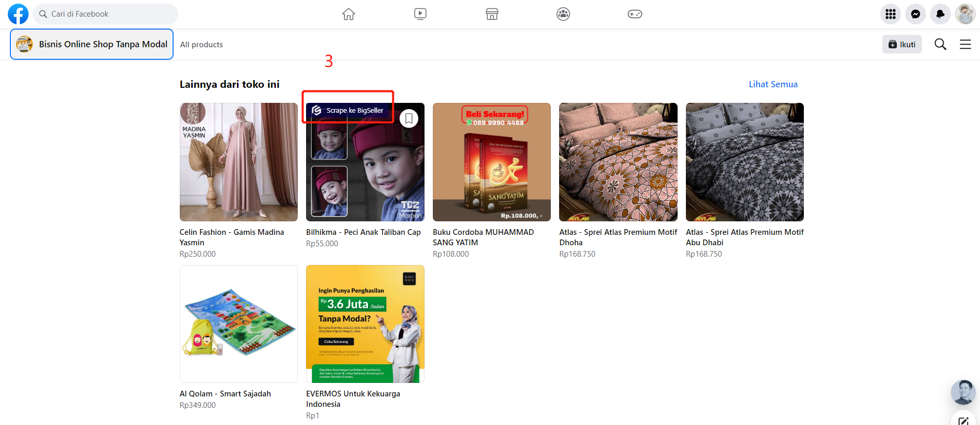Click the Rp108.000 price text
Screen dimensions: 980x425
(451, 254)
